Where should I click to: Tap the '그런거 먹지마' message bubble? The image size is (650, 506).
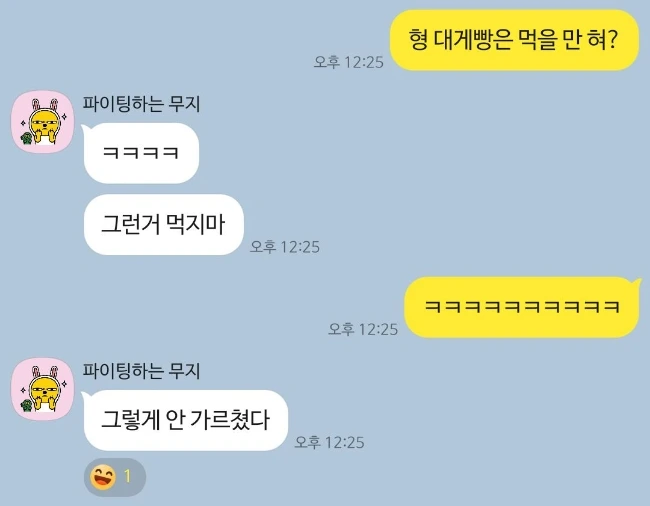164,225
